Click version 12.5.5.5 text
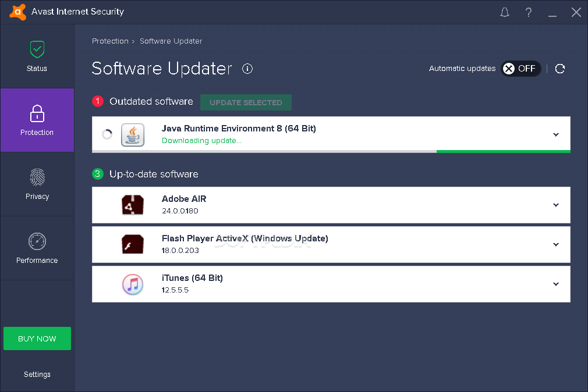This screenshot has width=588, height=392. tap(175, 290)
